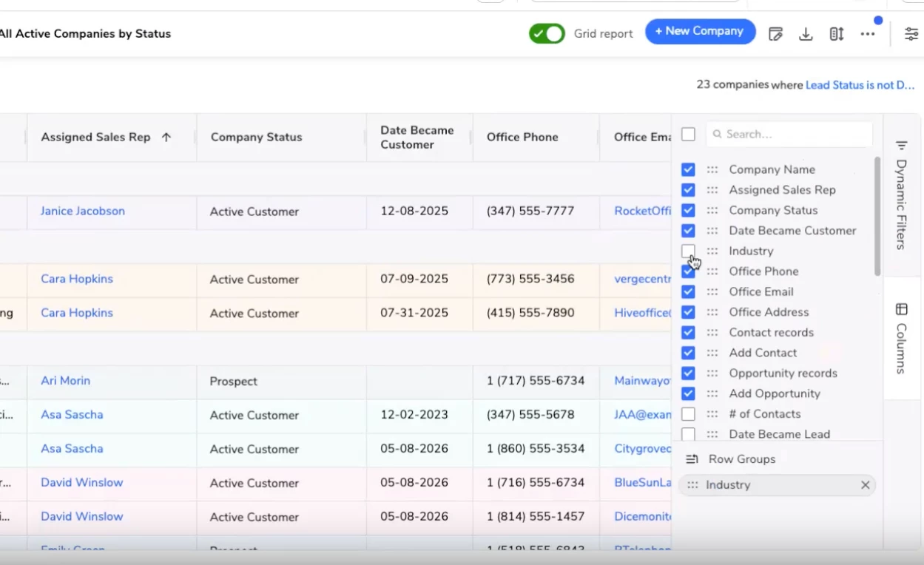The height and width of the screenshot is (565, 924).
Task: Click drag handle next to Office Email
Action: tap(712, 291)
